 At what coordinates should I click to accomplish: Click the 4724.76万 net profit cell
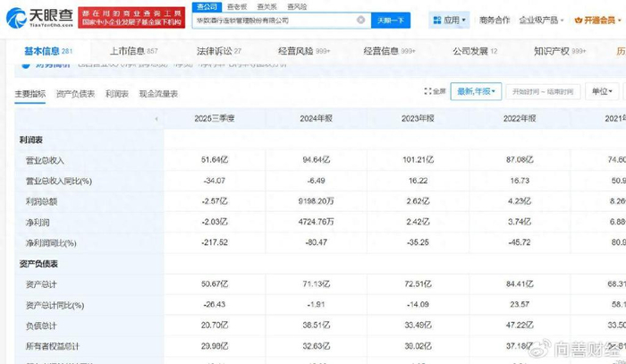click(317, 222)
